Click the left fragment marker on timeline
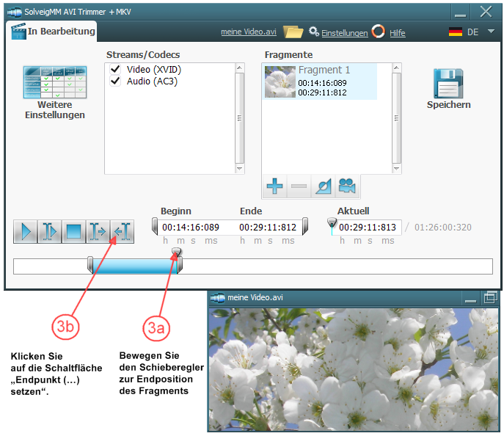The image size is (504, 436). coord(90,265)
